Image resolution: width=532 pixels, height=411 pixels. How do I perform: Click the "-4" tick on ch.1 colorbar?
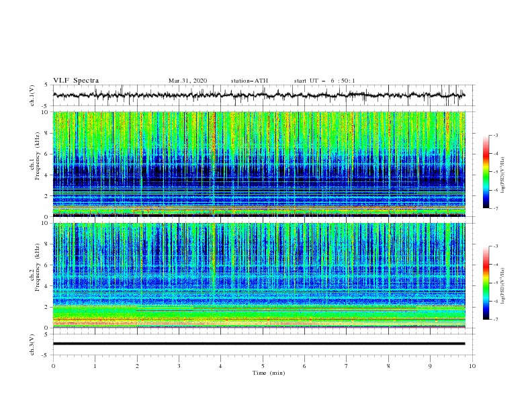coord(496,154)
